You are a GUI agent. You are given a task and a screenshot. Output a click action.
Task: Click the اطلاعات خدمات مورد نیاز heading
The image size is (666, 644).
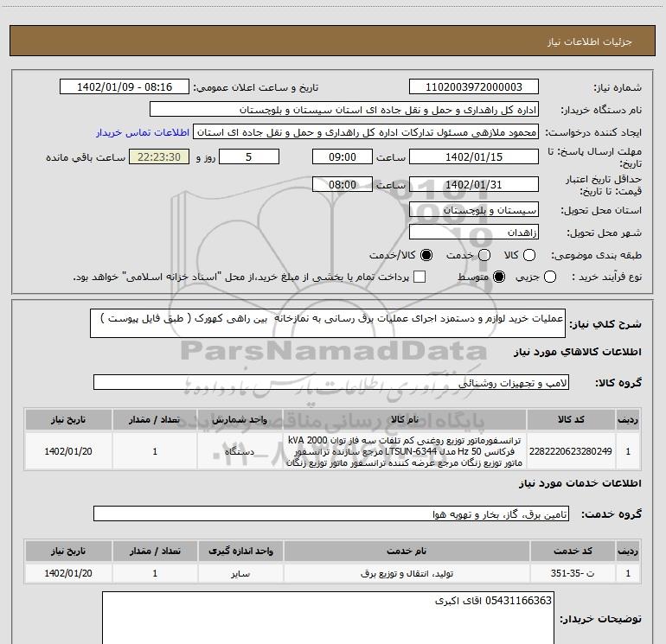pos(580,483)
